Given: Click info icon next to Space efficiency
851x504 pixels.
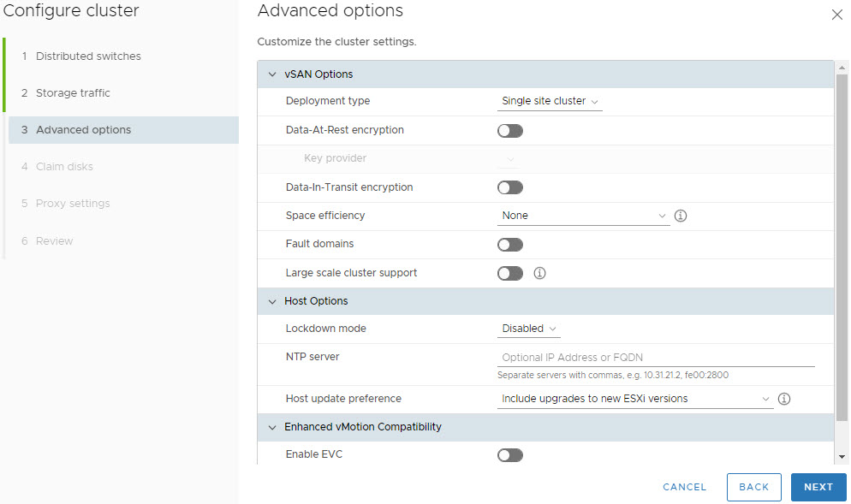Looking at the screenshot, I should (x=681, y=216).
